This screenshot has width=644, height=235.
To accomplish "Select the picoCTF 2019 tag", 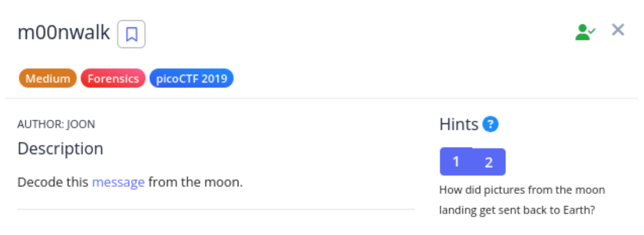I will [192, 79].
